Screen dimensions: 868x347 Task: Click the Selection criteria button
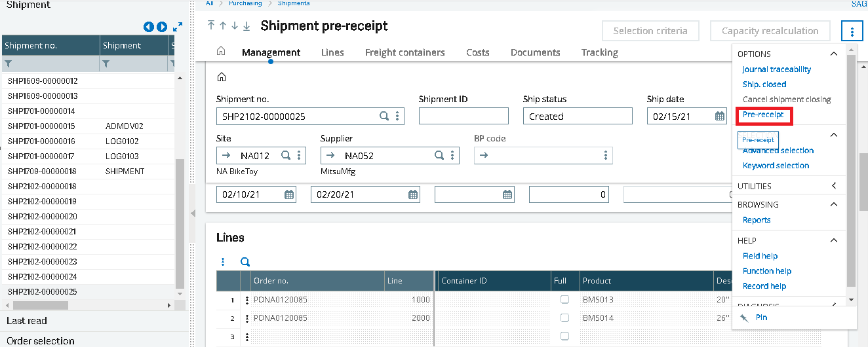pyautogui.click(x=650, y=31)
